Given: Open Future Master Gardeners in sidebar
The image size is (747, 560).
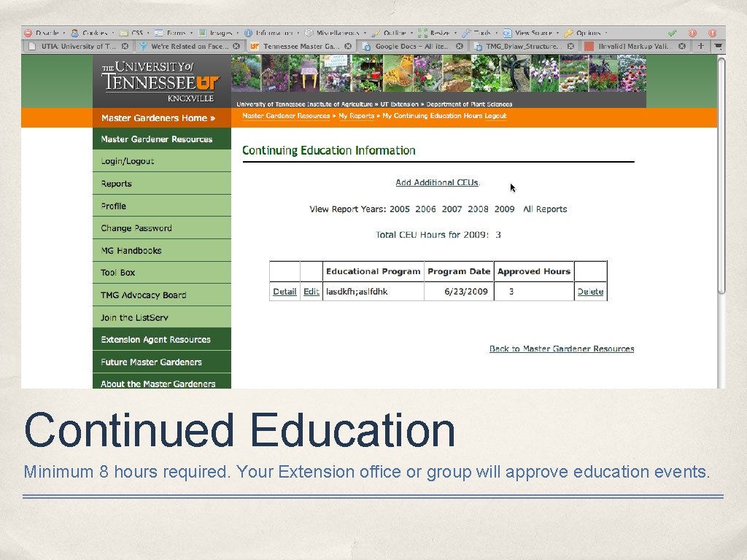Looking at the screenshot, I should coord(162,362).
